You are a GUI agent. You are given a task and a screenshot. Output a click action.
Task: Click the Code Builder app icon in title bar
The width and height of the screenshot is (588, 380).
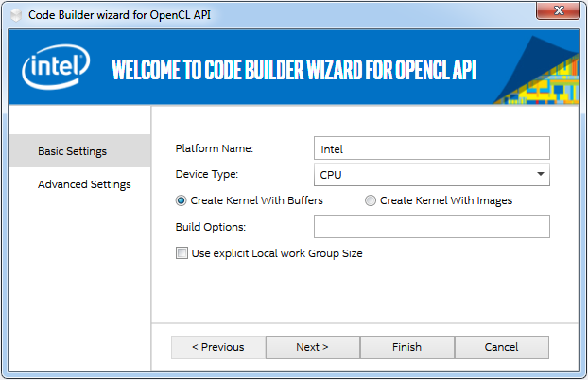pyautogui.click(x=14, y=15)
